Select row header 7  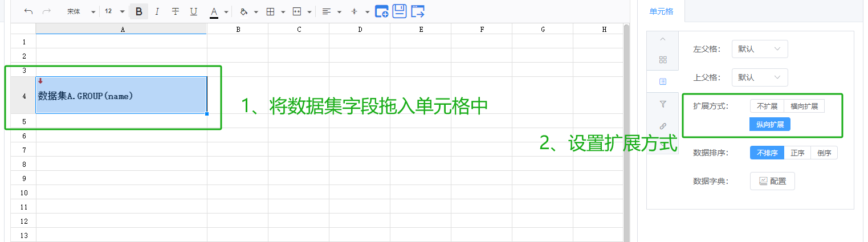tap(23, 150)
